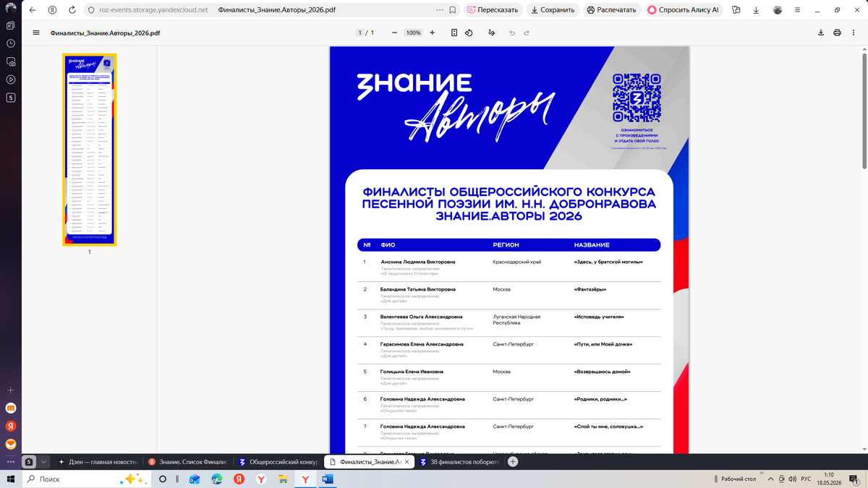Image resolution: width=868 pixels, height=488 pixels.
Task: Open the three-dot menu in the address bar
Action: click(440, 10)
